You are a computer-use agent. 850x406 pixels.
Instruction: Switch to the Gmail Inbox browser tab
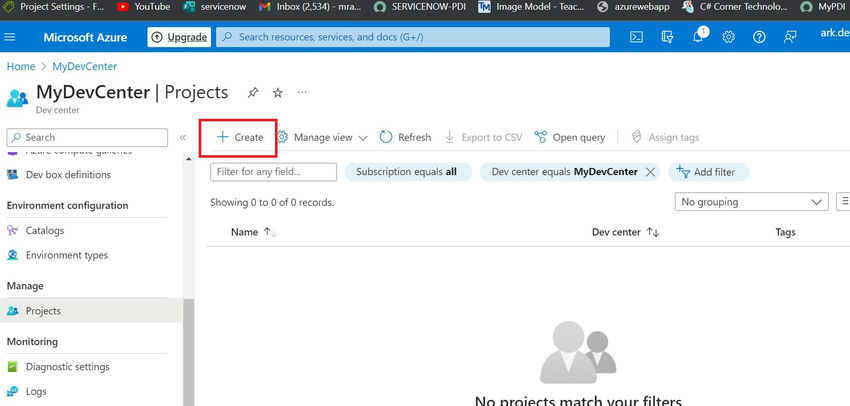coord(310,7)
